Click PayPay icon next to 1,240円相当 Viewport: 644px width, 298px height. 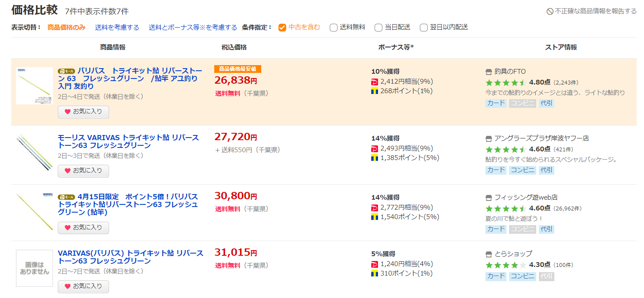(375, 264)
